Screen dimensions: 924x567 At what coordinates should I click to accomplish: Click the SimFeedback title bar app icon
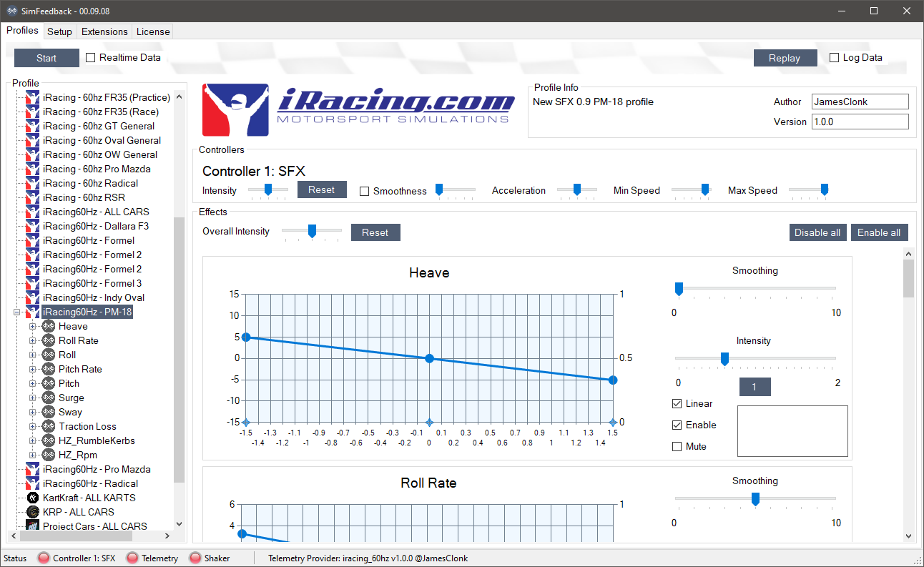click(x=11, y=11)
